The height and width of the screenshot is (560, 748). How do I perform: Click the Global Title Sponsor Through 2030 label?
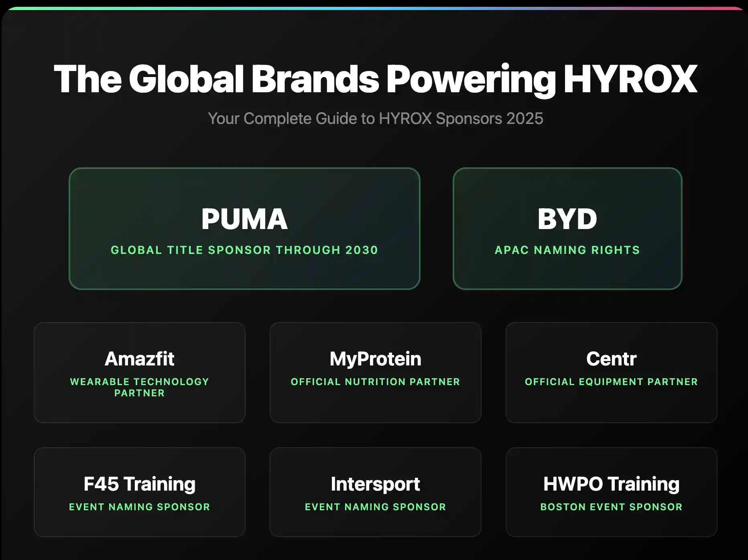[244, 250]
